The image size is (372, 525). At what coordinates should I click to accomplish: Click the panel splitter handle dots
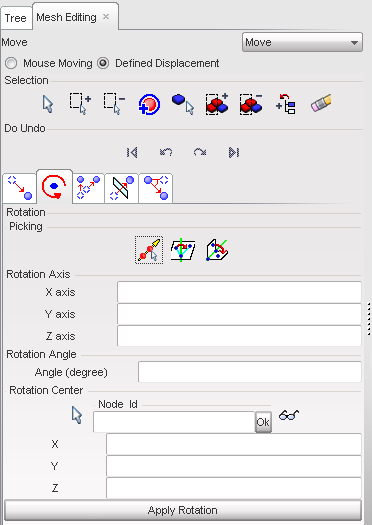click(x=369, y=319)
